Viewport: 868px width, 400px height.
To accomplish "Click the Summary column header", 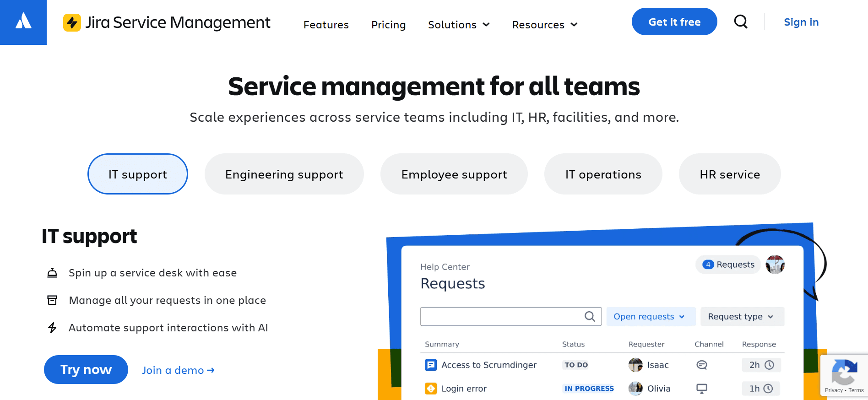I will [442, 344].
